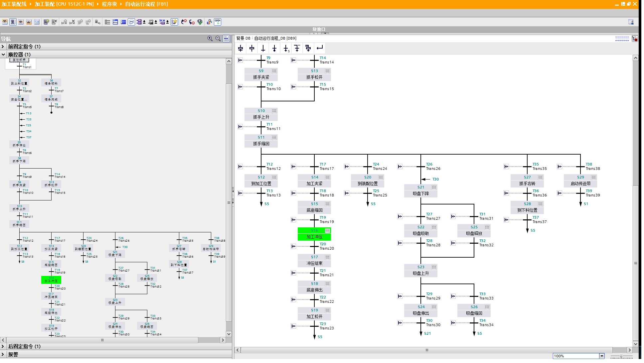Expand the 后固定指令 section
This screenshot has width=644, height=363.
3,346
